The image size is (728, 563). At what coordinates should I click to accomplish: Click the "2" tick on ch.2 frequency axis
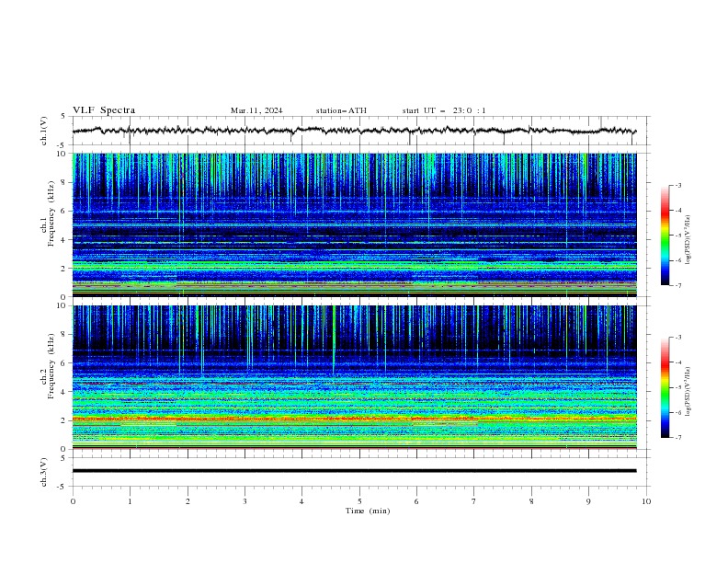[64, 420]
